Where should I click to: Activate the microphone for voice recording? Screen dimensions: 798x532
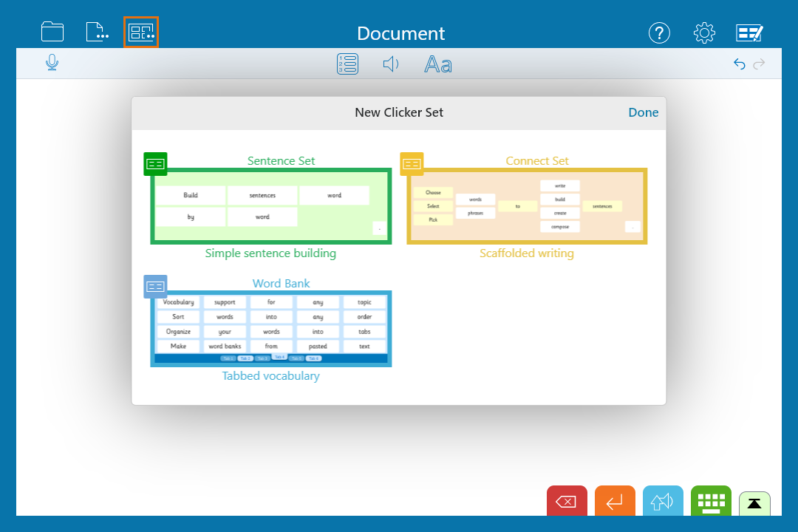[52, 64]
